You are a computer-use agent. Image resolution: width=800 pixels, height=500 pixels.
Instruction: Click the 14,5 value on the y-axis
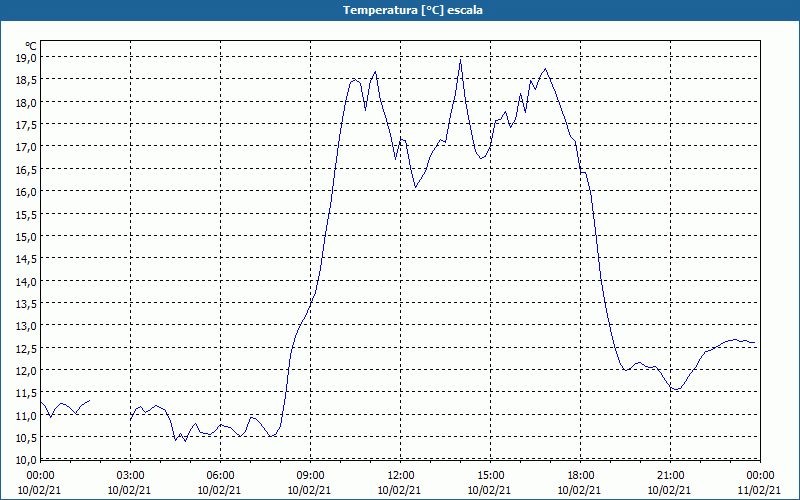click(x=26, y=259)
